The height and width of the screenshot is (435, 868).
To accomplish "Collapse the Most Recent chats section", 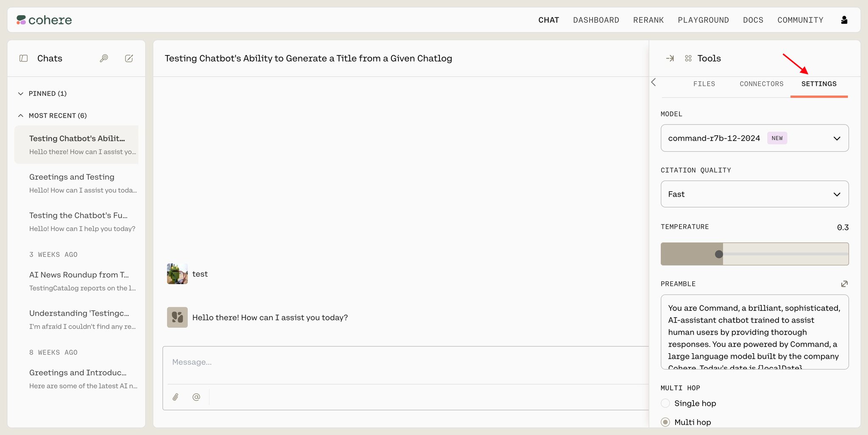I will pyautogui.click(x=53, y=116).
